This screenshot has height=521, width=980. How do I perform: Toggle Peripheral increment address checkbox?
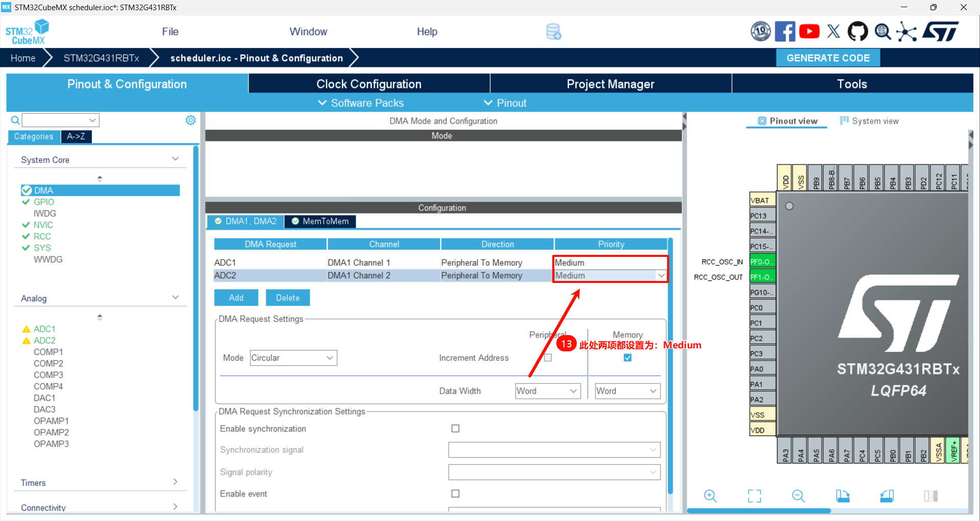coord(548,358)
